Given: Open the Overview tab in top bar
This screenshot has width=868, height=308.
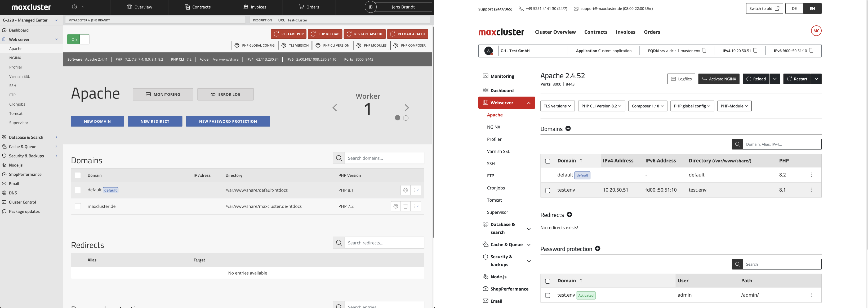Looking at the screenshot, I should click(x=139, y=7).
